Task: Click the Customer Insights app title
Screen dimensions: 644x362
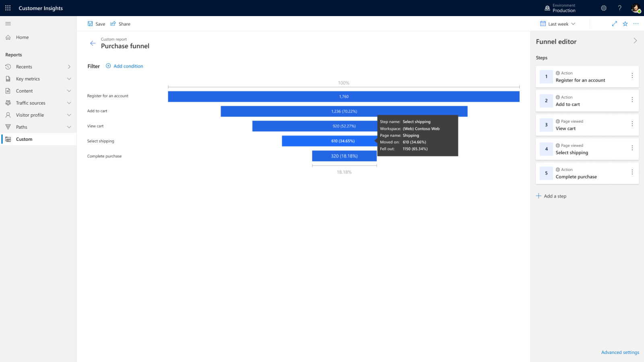Action: [41, 8]
